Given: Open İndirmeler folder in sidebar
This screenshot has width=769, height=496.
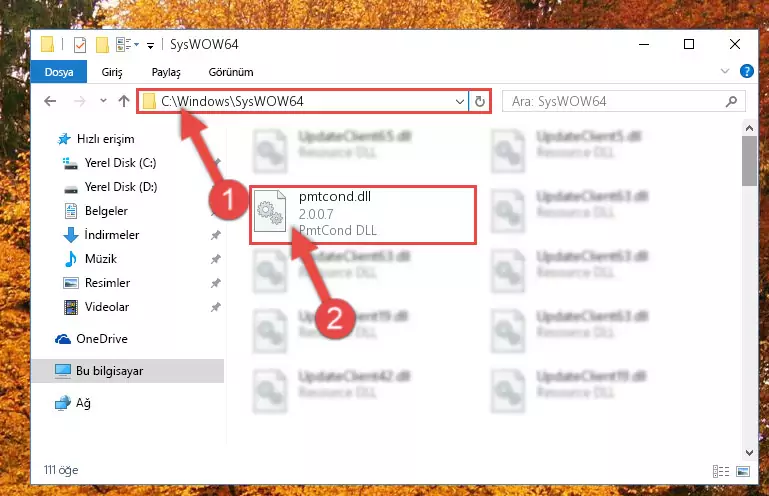Looking at the screenshot, I should (112, 235).
